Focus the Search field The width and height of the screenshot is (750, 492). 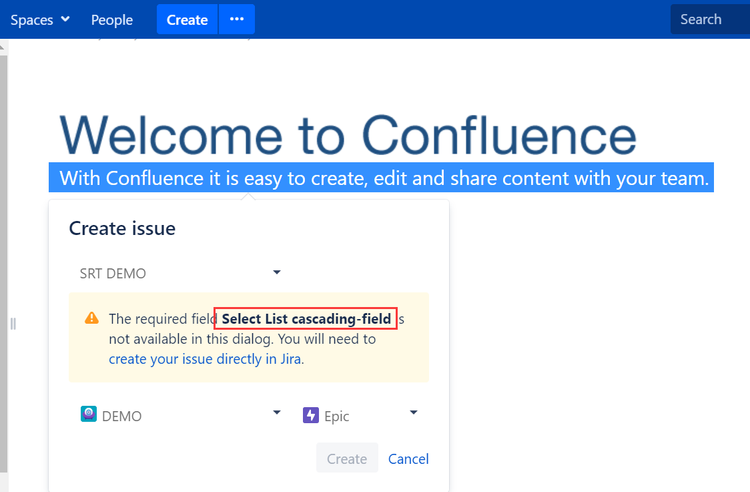710,19
